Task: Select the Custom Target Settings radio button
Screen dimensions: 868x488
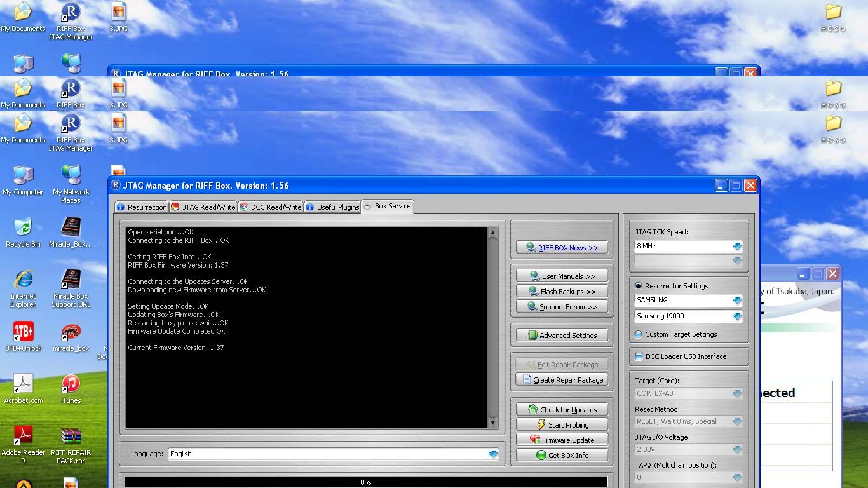Action: (639, 334)
